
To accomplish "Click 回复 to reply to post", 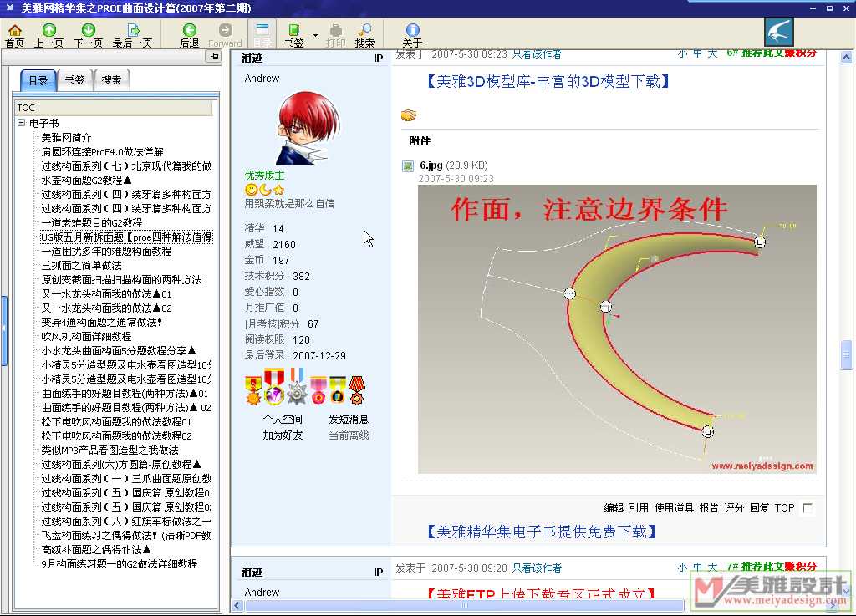I will pos(759,508).
